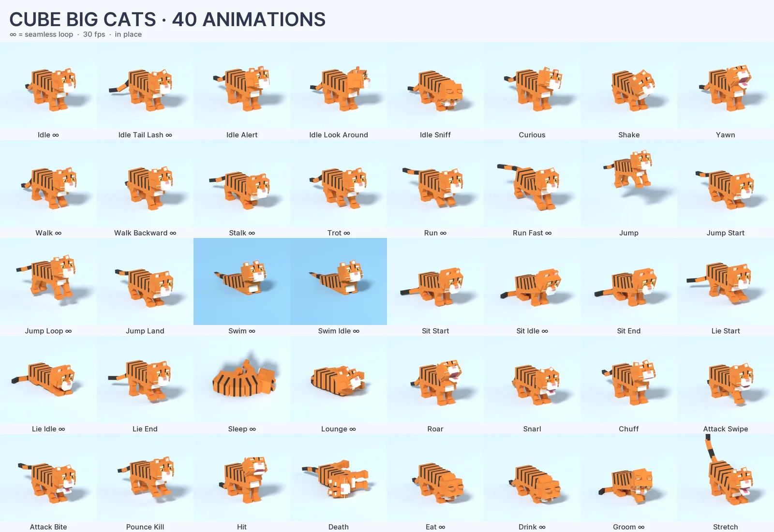Select the Idle Sniff tiger thumbnail
Image resolution: width=774 pixels, height=532 pixels.
coord(435,86)
